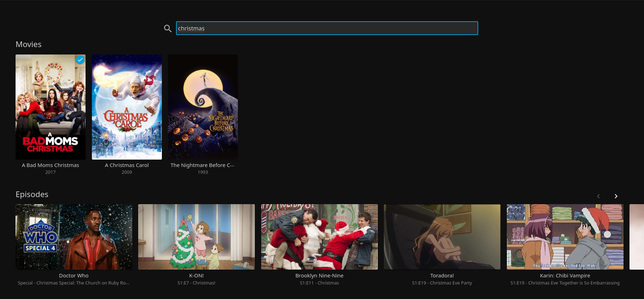Open The Nightmare Before Christmas poster
Image resolution: width=644 pixels, height=299 pixels.
(x=203, y=107)
